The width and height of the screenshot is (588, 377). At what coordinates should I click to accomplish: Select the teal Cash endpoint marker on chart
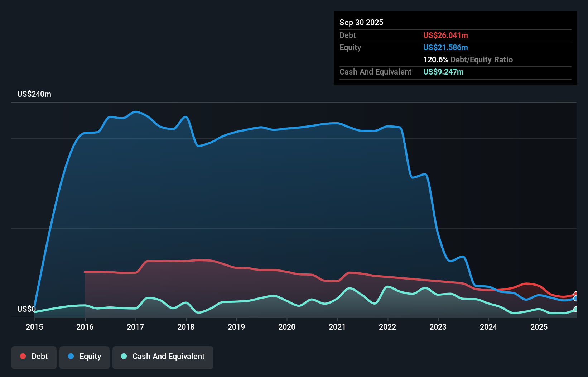coord(575,309)
